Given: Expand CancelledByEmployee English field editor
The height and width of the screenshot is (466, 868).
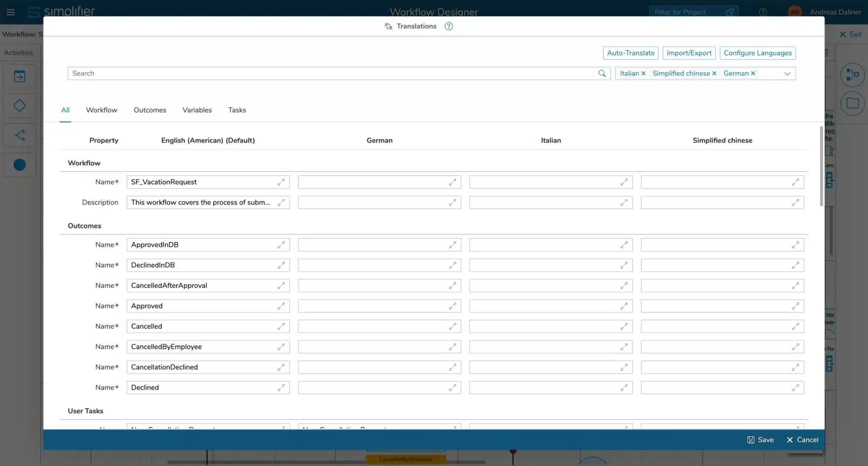Looking at the screenshot, I should (281, 347).
